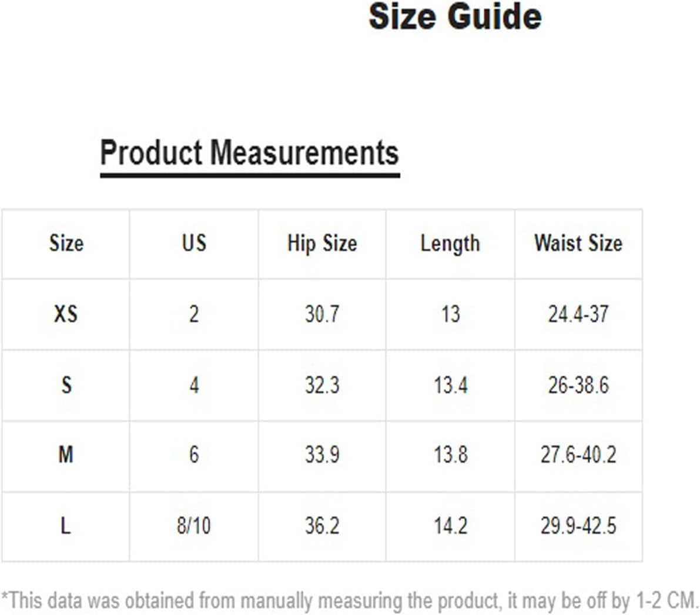Screen dimensions: 700x615
Task: Click the Length column header
Action: [450, 244]
